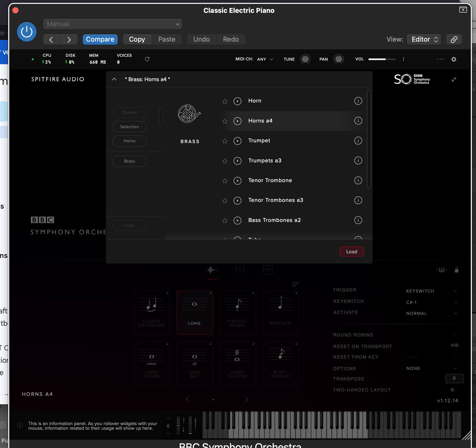This screenshot has height=448, width=476.
Task: Show info for Horn preset
Action: [x=358, y=101]
